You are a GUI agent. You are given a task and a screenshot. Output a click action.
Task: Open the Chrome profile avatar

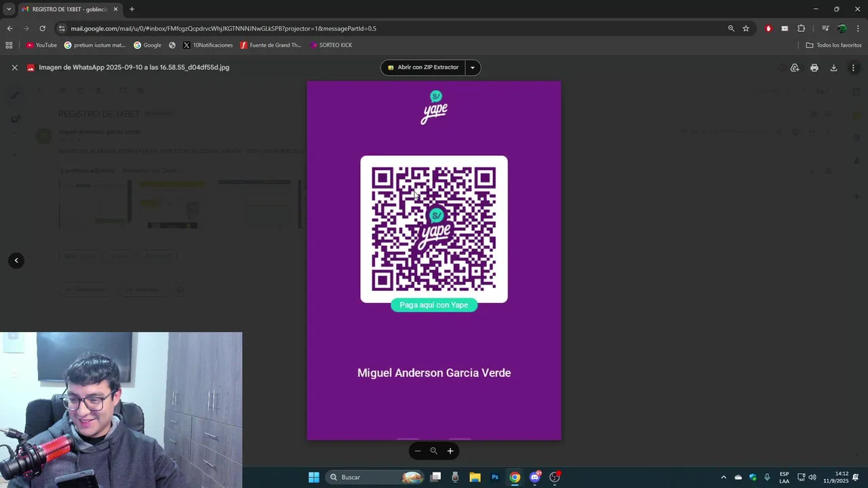tap(842, 28)
